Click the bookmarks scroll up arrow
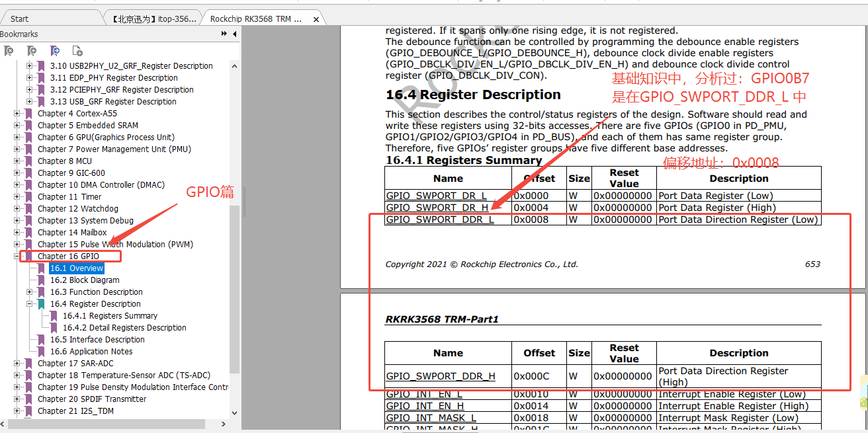The height and width of the screenshot is (433, 868). [x=234, y=65]
